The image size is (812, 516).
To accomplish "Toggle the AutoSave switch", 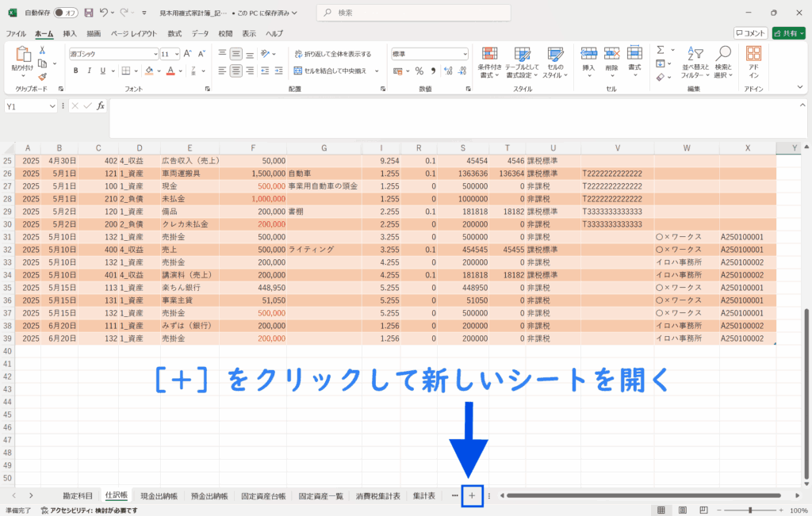I will click(65, 13).
